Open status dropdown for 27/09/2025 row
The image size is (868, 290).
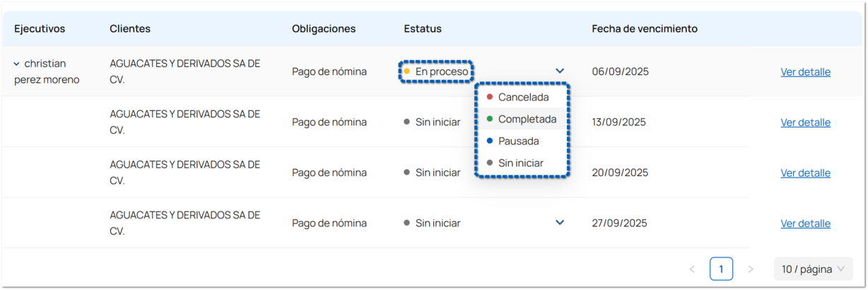pos(560,223)
